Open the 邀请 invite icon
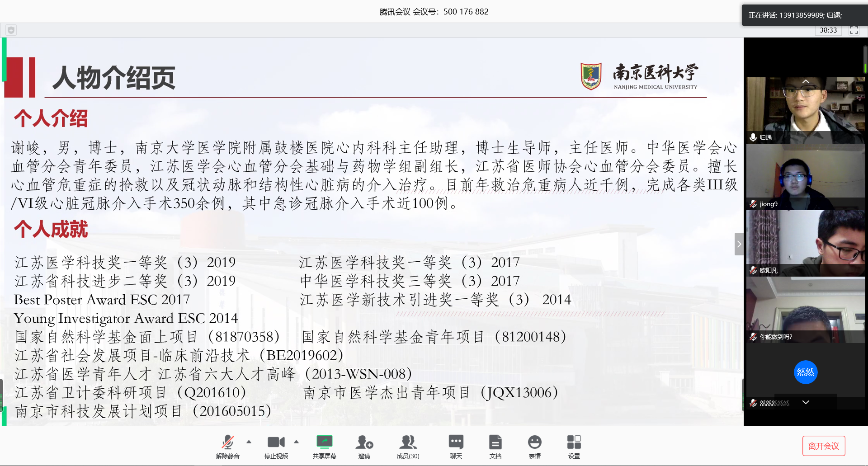This screenshot has width=868, height=466. pos(364,446)
